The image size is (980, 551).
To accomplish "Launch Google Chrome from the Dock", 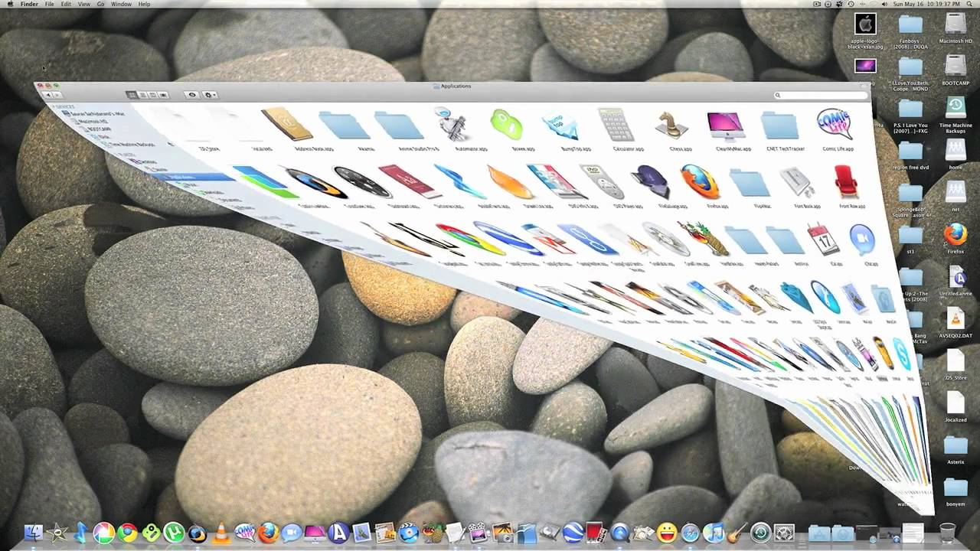I will (127, 533).
